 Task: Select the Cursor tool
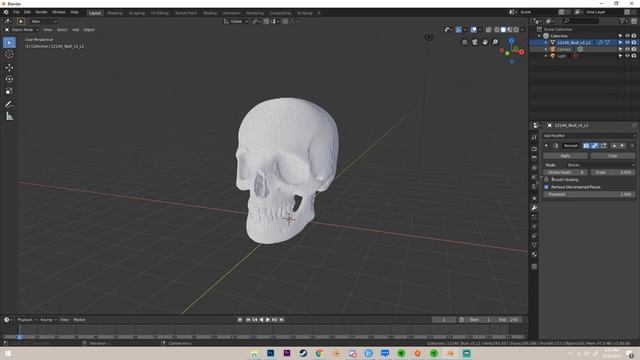[9, 54]
